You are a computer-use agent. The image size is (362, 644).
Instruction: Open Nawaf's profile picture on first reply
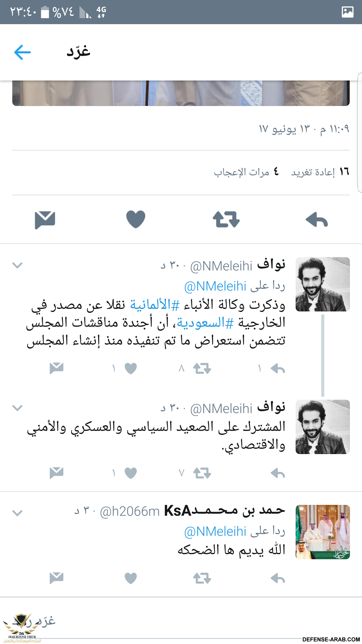pyautogui.click(x=323, y=284)
